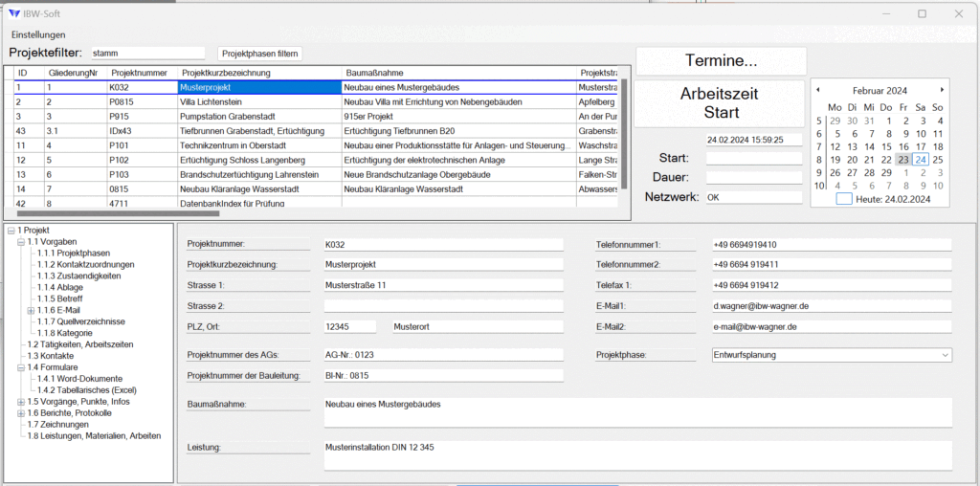Edit Projektnummer des AGs field
980x486 pixels.
(x=444, y=355)
